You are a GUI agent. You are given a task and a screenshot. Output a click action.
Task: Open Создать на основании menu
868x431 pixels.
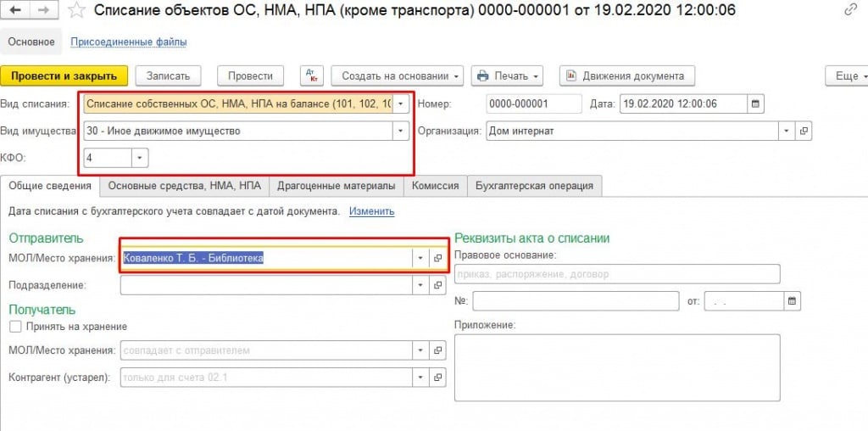[397, 76]
